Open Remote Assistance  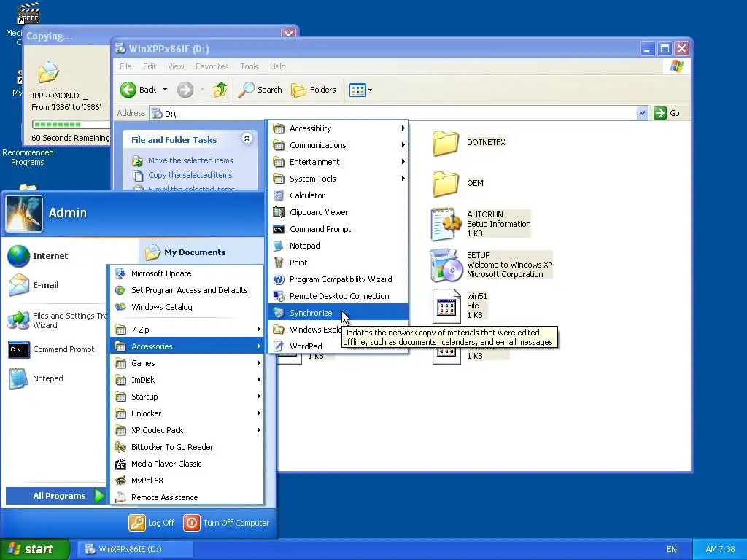point(187,497)
